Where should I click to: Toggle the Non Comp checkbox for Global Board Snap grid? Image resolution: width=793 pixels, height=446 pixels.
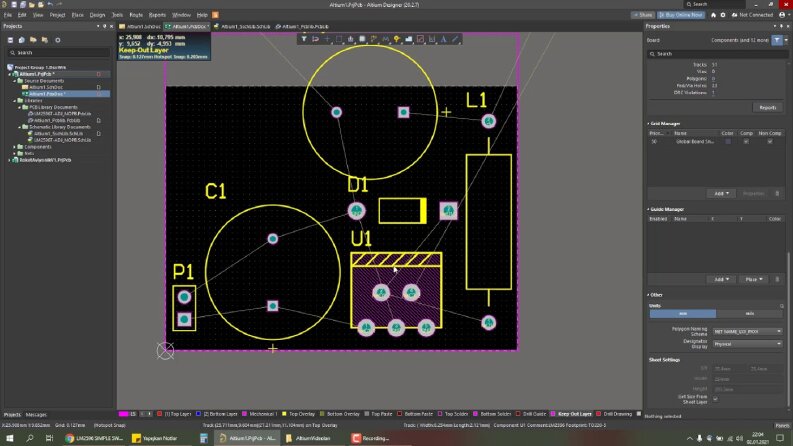tap(770, 142)
